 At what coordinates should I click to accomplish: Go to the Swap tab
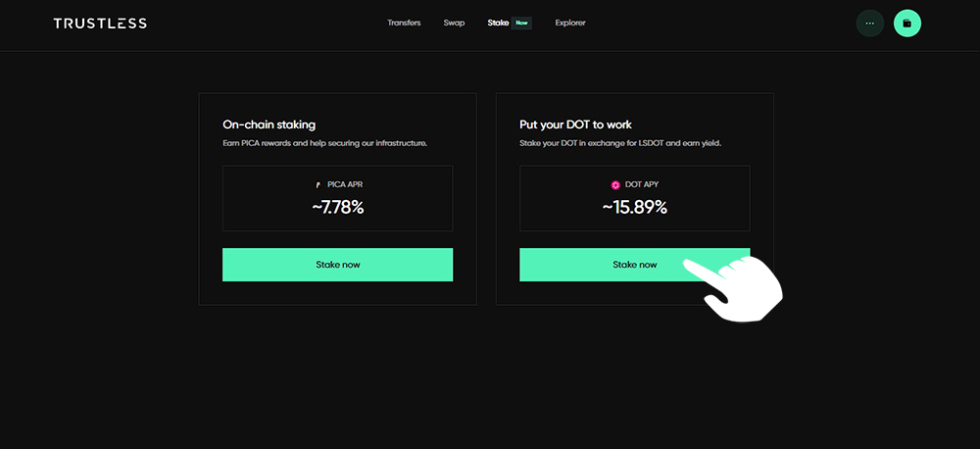454,24
